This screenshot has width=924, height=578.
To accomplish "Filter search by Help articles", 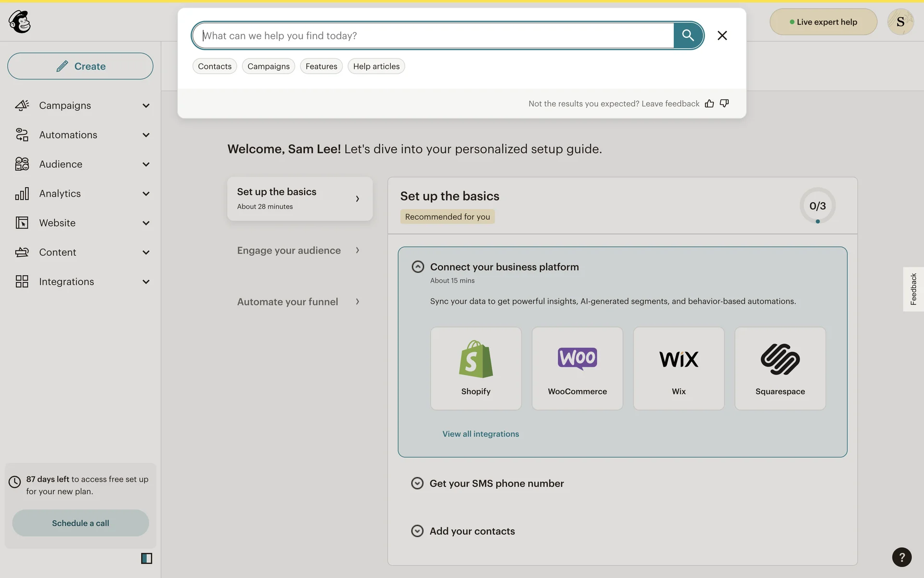I will 376,66.
